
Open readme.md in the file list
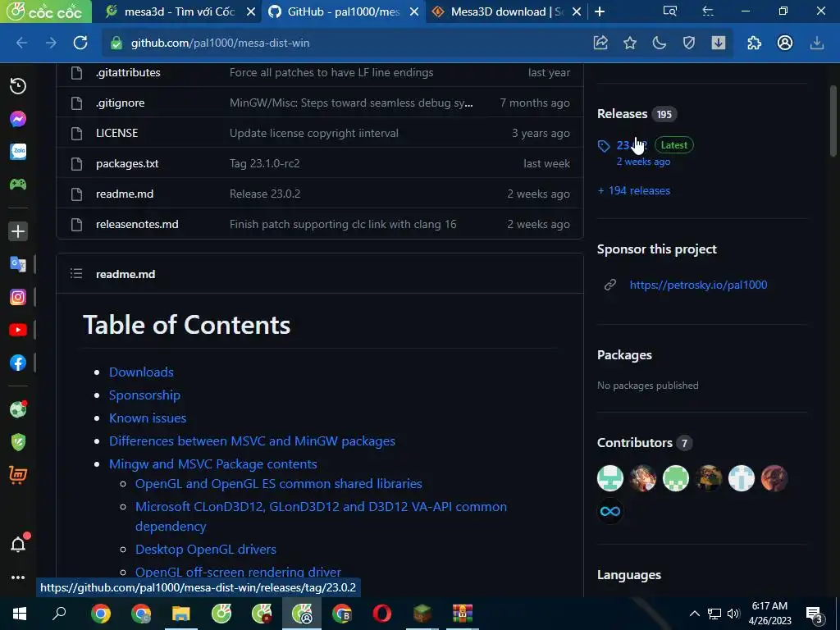click(125, 194)
